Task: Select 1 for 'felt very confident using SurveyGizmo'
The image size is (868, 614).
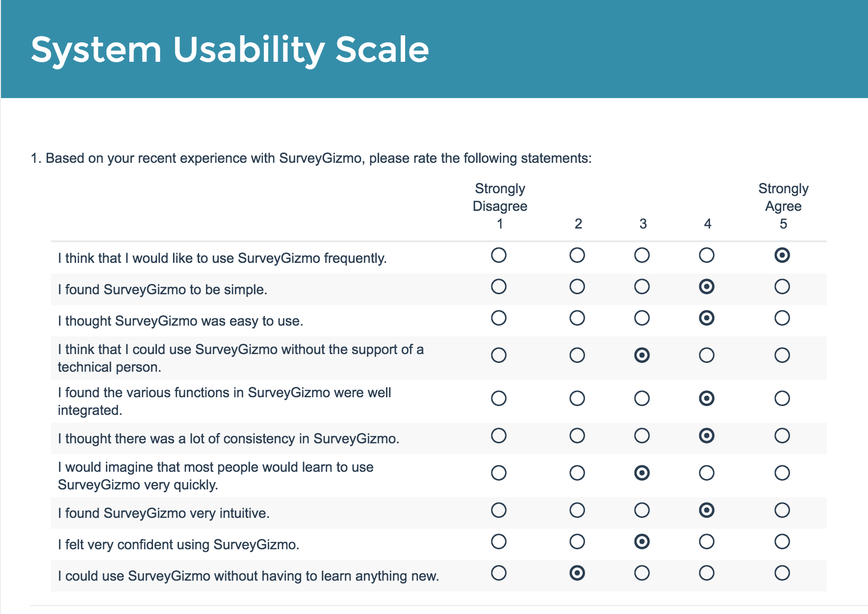Action: [499, 541]
